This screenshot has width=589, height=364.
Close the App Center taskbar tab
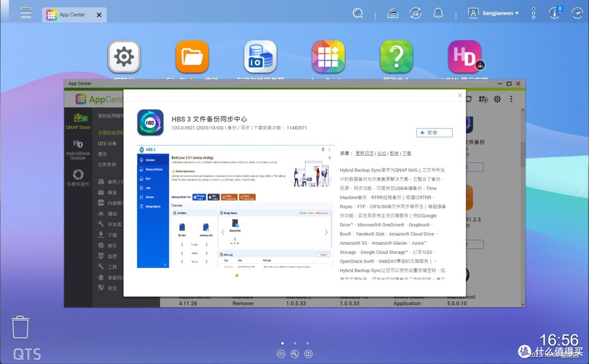pyautogui.click(x=99, y=15)
